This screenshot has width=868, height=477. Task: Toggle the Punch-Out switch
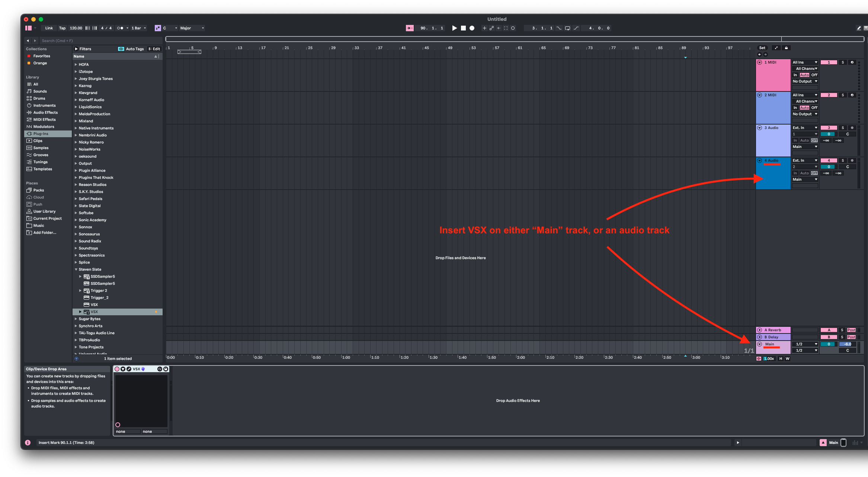576,28
